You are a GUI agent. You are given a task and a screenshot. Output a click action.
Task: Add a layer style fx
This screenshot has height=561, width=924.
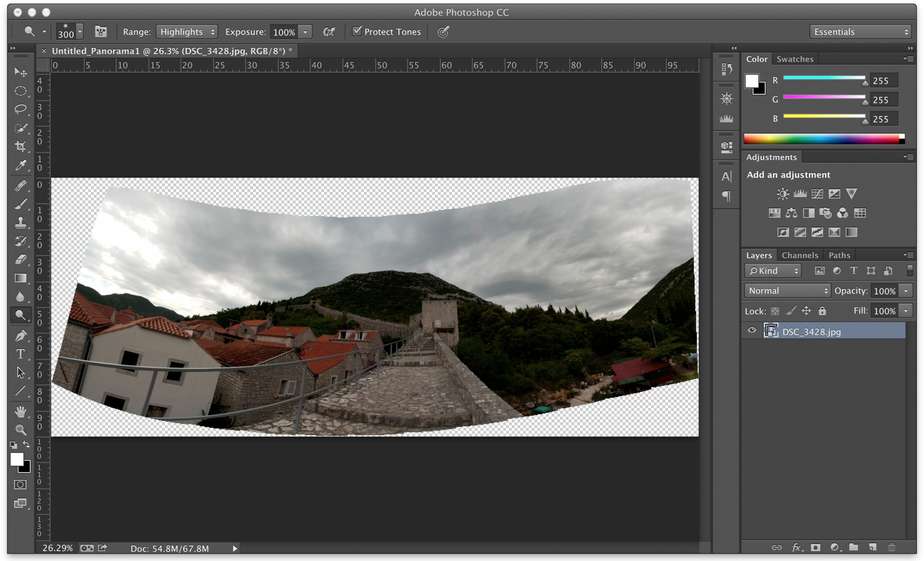(797, 547)
